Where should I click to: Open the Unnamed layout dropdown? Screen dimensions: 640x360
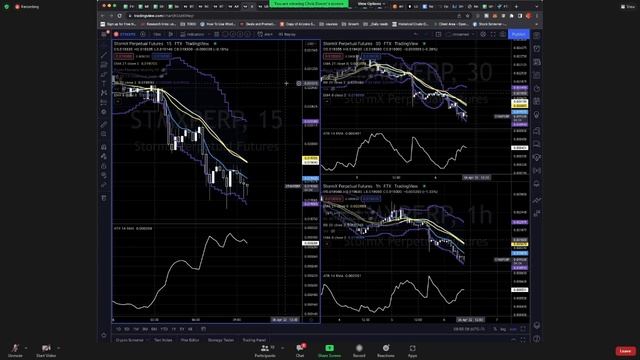pyautogui.click(x=460, y=34)
